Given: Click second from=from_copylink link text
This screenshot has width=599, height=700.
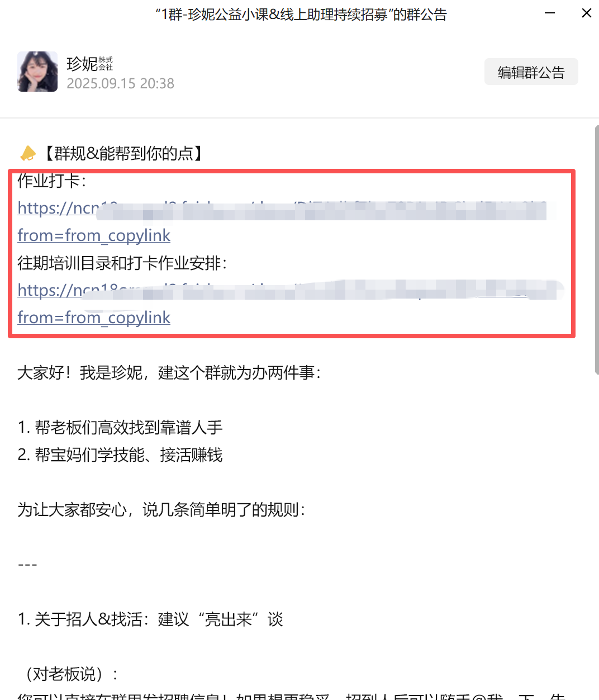Looking at the screenshot, I should coord(94,318).
